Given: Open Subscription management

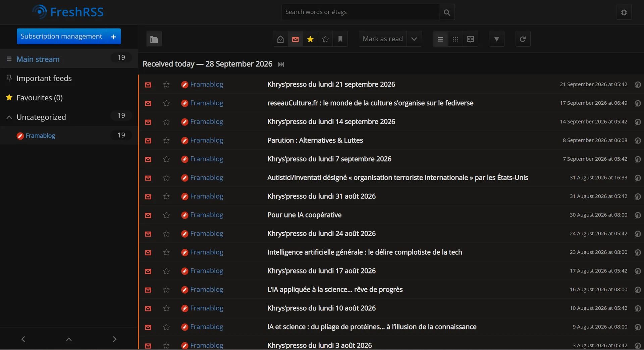Looking at the screenshot, I should pyautogui.click(x=61, y=36).
